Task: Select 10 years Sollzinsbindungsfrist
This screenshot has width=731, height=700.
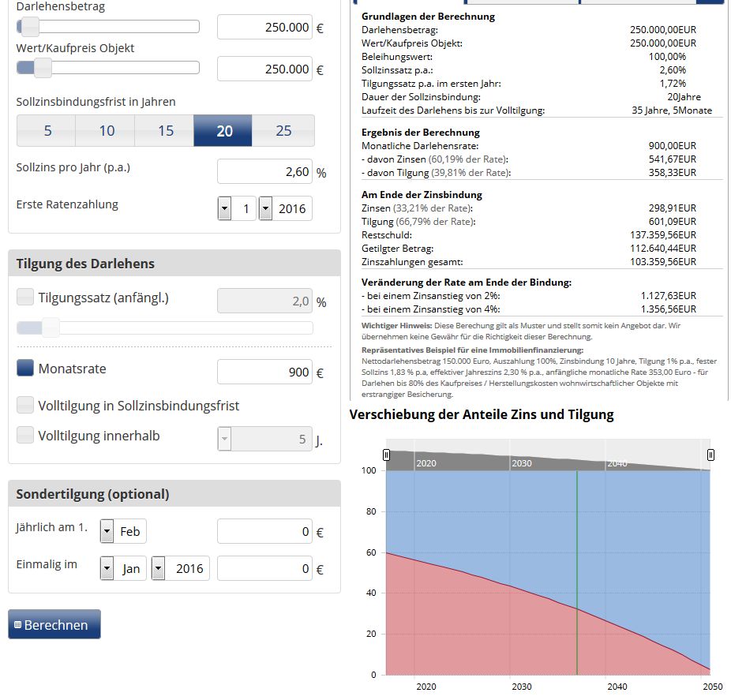Action: click(105, 130)
